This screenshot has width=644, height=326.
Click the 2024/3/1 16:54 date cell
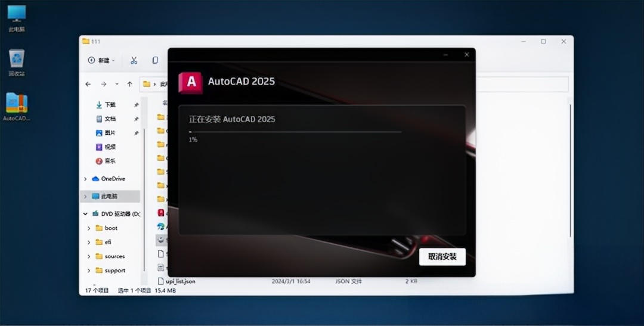pos(291,281)
